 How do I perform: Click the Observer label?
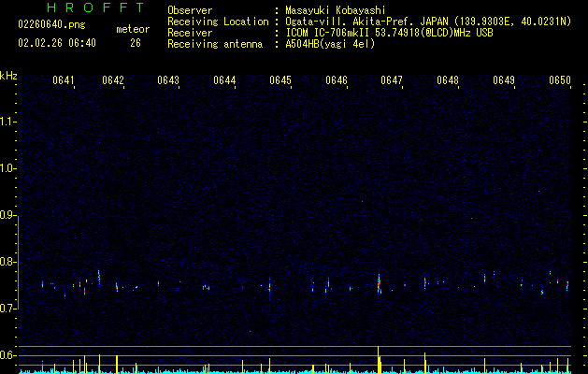pos(190,10)
